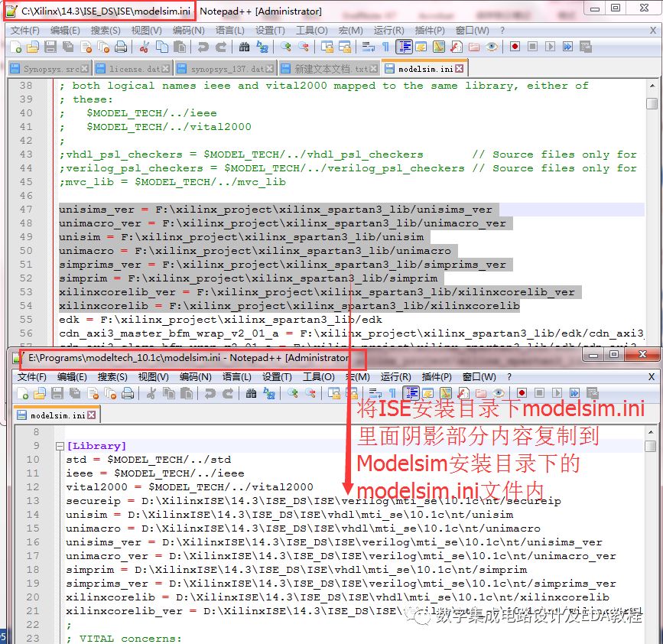Open 设置(T) menu in lower window
663x644 pixels.
277,377
